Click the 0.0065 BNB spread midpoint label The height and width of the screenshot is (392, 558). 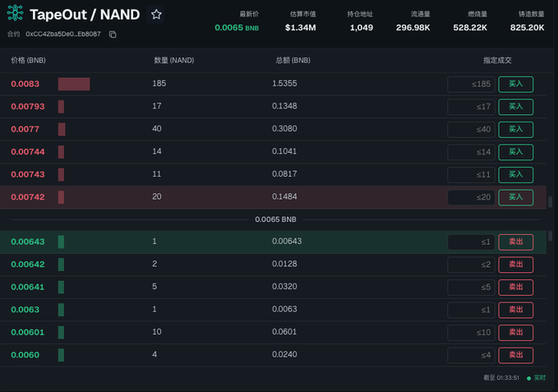[275, 219]
